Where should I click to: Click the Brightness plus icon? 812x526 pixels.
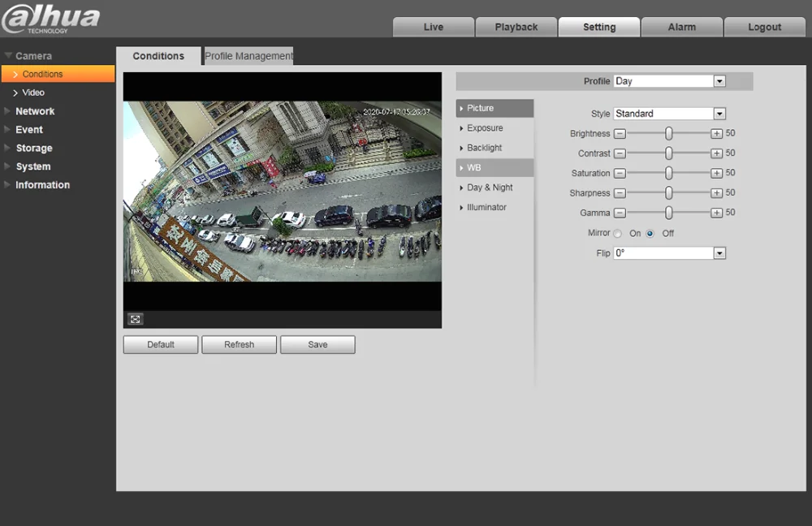coord(716,134)
